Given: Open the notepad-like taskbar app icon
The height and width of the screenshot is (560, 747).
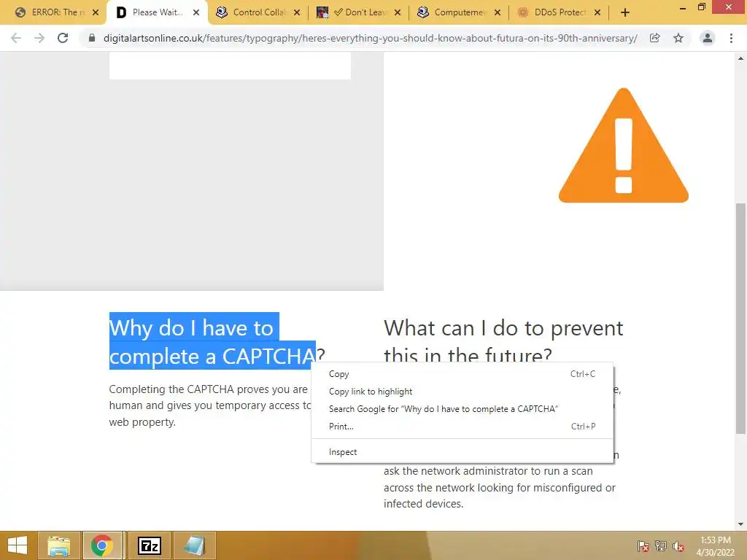Looking at the screenshot, I should (x=194, y=545).
